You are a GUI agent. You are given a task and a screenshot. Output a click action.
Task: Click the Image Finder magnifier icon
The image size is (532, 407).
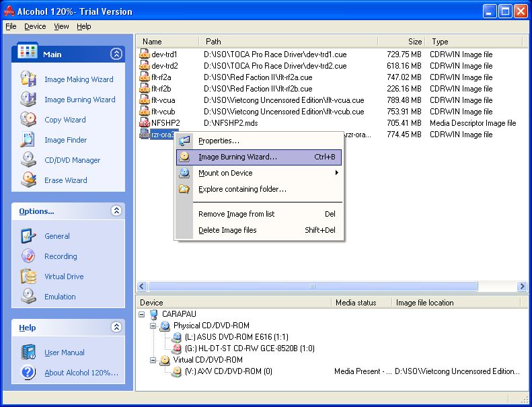click(x=28, y=140)
